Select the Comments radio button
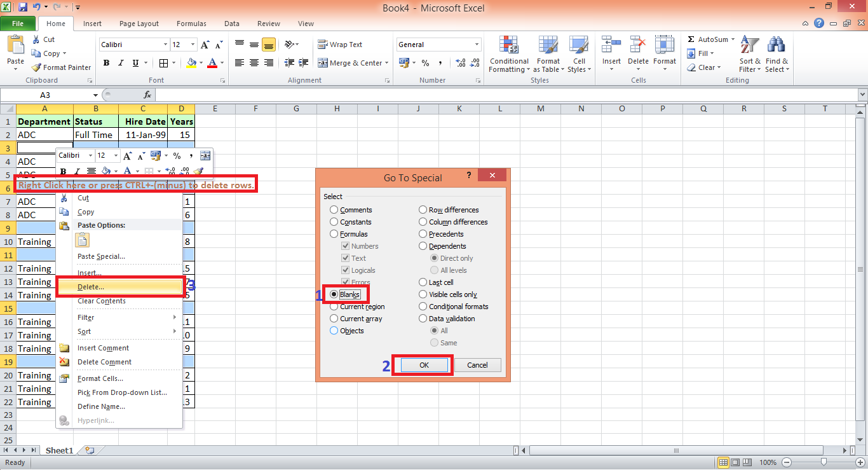The height and width of the screenshot is (470, 868). [x=334, y=209]
